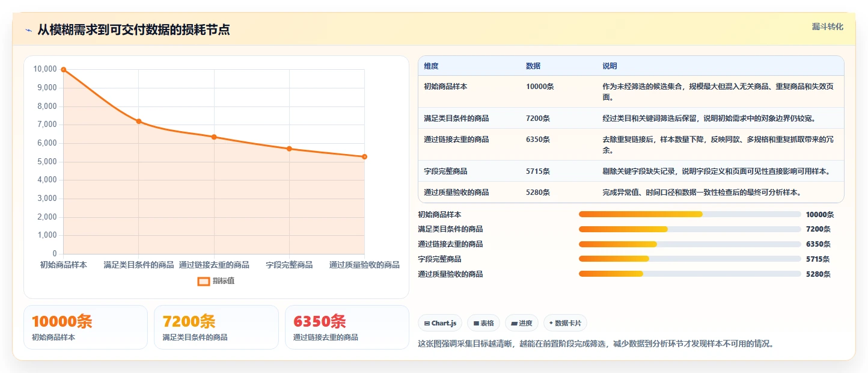Click the 表格 tag chip

(483, 323)
